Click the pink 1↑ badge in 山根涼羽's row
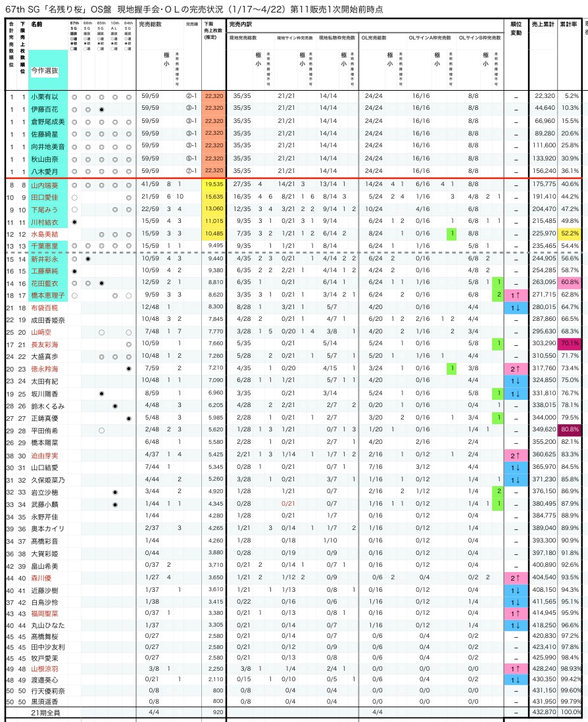 [516, 668]
